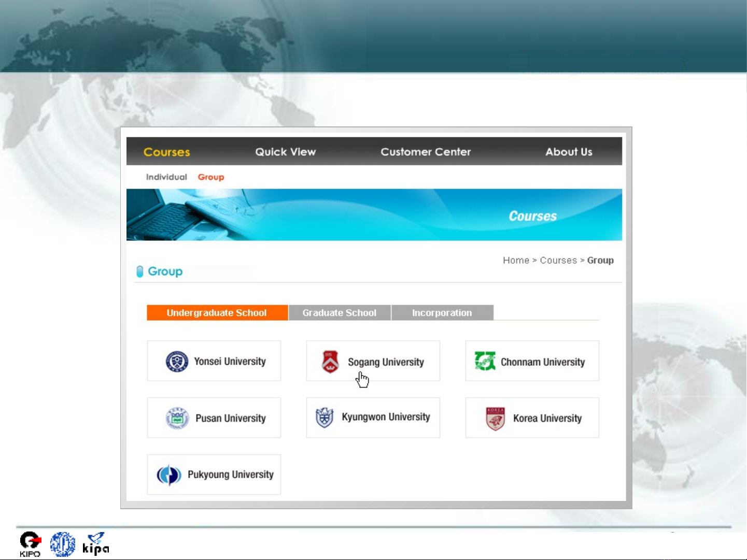This screenshot has width=747, height=560.
Task: Switch to Incorporation tab
Action: tap(442, 313)
